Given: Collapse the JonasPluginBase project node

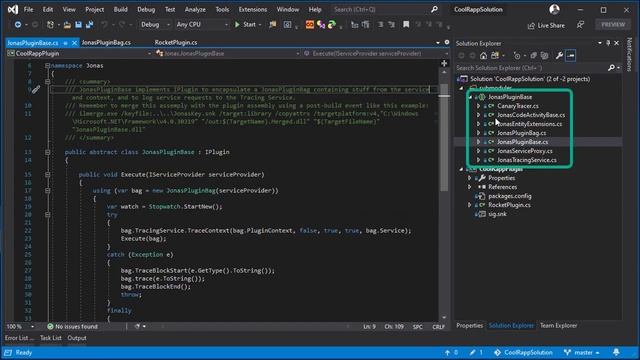Looking at the screenshot, I should click(x=470, y=97).
